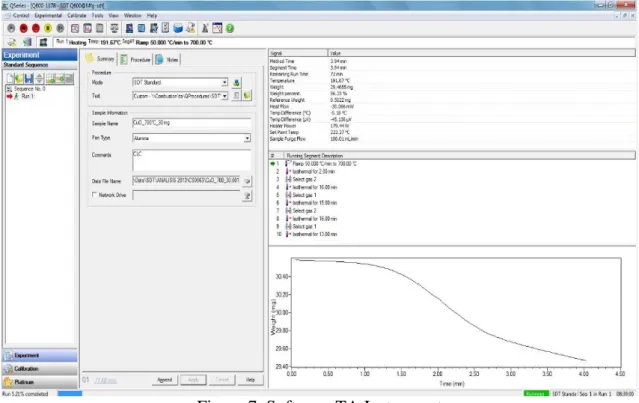Open the View menu
639x403 pixels.
[113, 15]
